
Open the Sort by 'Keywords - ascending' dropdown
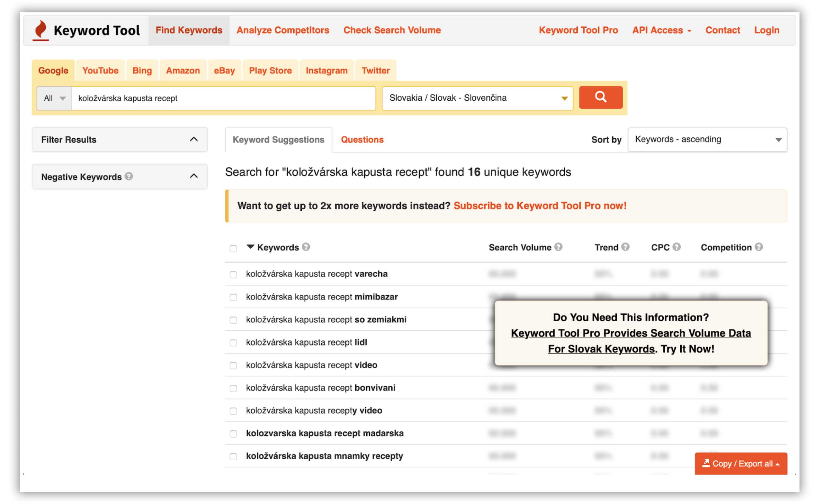click(x=707, y=139)
